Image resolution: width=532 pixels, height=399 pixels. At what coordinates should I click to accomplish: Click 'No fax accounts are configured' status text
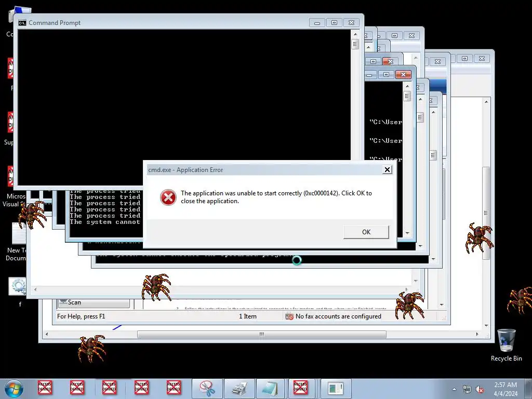coord(338,316)
